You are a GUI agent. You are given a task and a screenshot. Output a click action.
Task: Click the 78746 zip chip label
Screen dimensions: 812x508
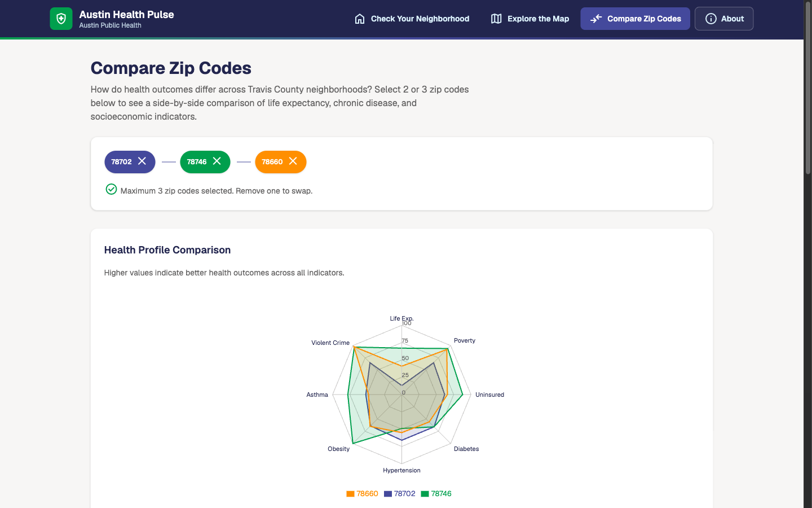197,162
